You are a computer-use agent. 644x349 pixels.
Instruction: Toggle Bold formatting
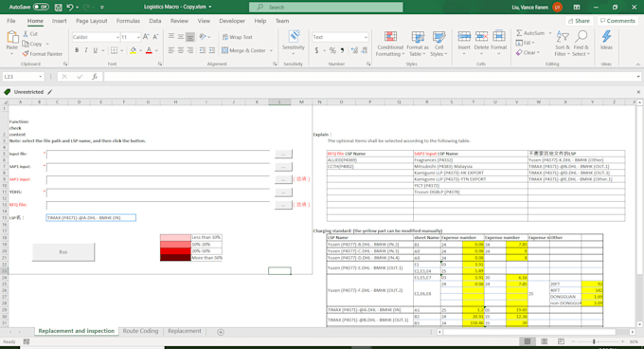(x=77, y=50)
